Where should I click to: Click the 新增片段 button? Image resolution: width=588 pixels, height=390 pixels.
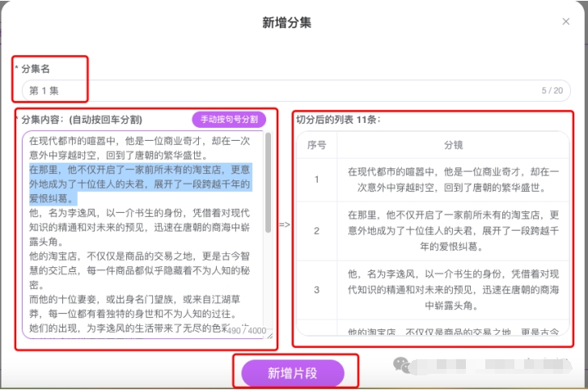point(293,373)
